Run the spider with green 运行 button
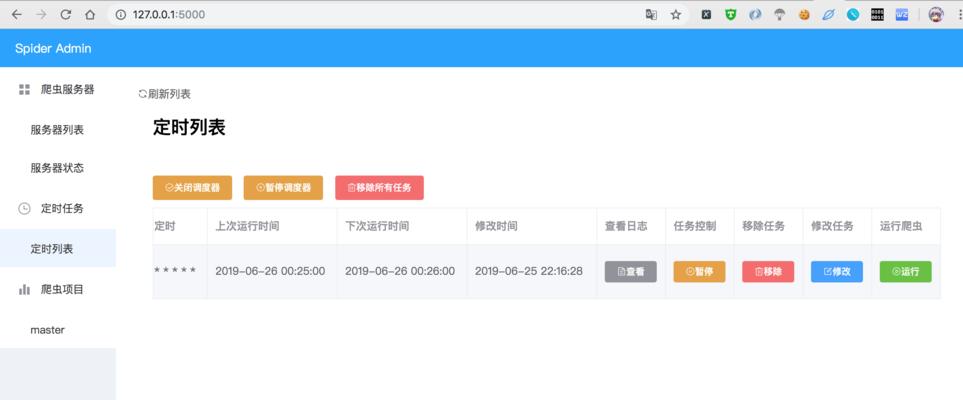 [x=906, y=272]
